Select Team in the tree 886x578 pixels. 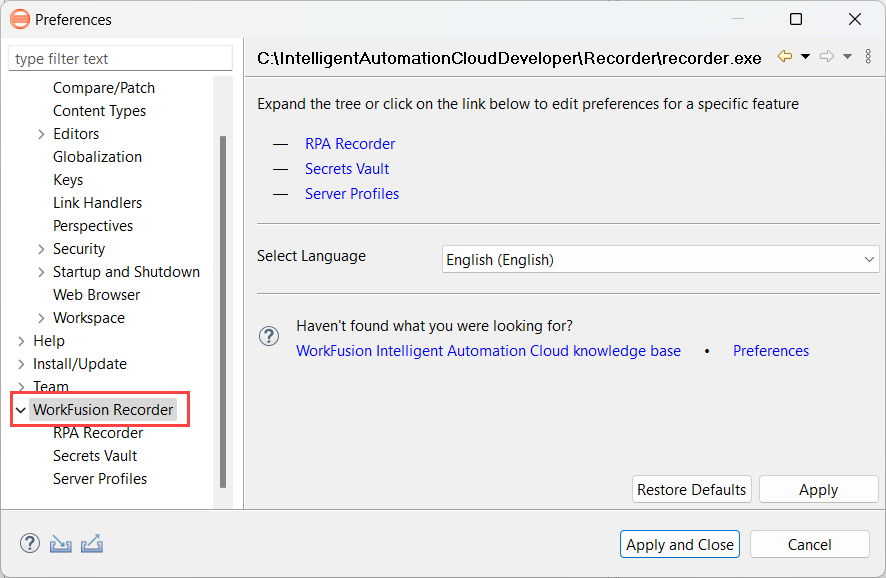pos(50,387)
